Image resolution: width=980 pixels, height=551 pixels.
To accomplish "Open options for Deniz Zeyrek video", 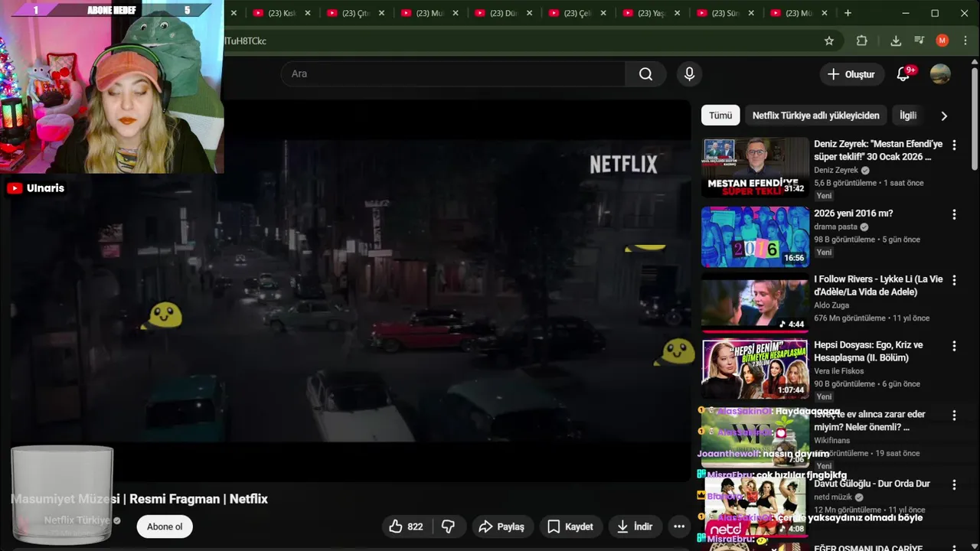I will pyautogui.click(x=954, y=145).
